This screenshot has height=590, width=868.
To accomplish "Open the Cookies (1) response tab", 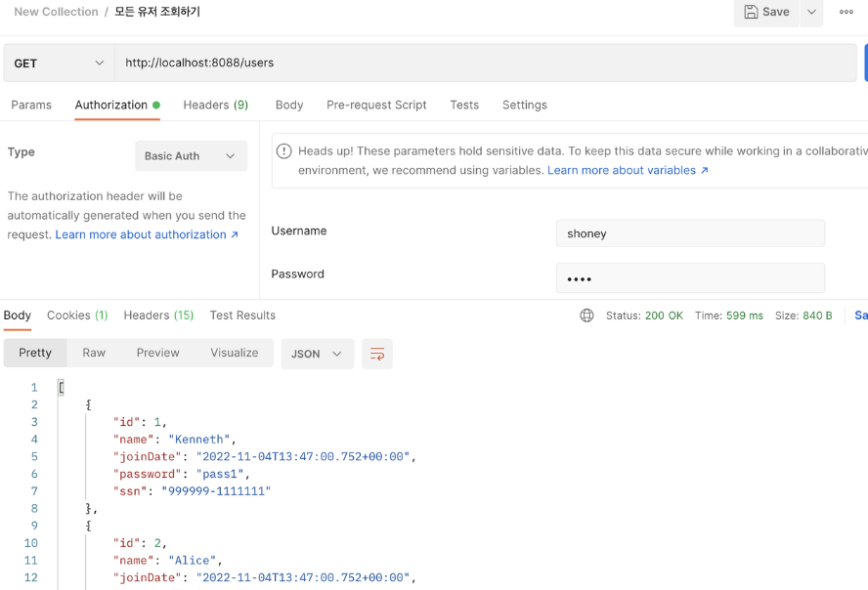I will pos(77,316).
